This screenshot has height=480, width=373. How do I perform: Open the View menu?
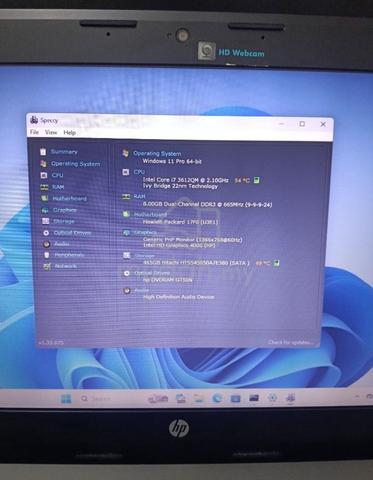[51, 132]
